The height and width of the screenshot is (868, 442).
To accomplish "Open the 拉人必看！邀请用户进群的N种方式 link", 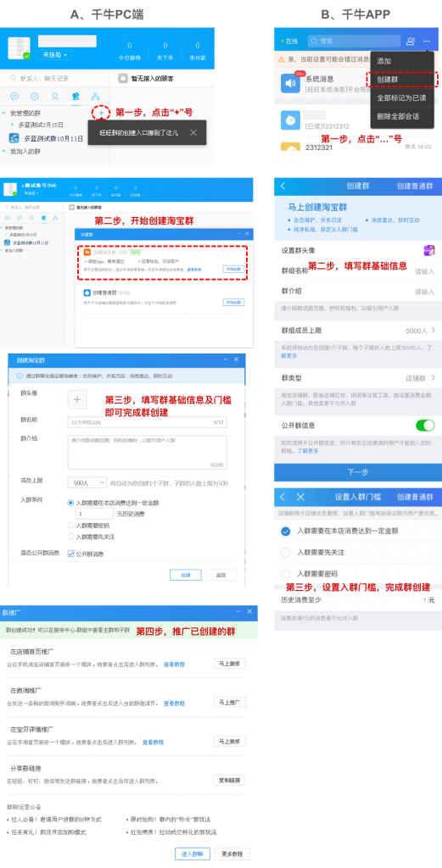I will pyautogui.click(x=56, y=820).
